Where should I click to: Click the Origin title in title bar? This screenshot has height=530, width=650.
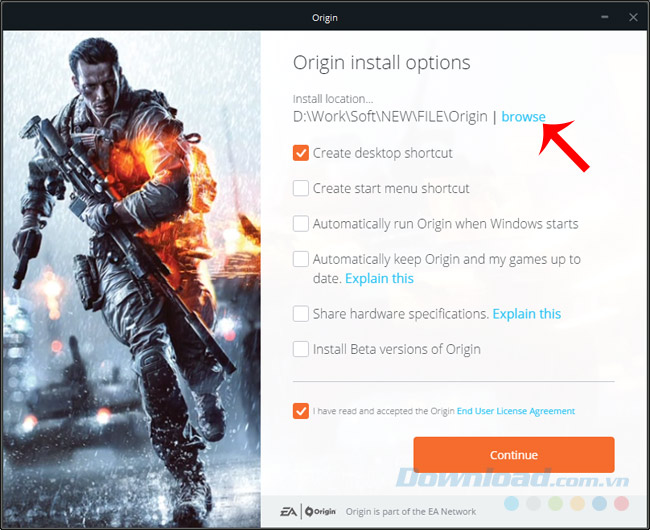[325, 18]
